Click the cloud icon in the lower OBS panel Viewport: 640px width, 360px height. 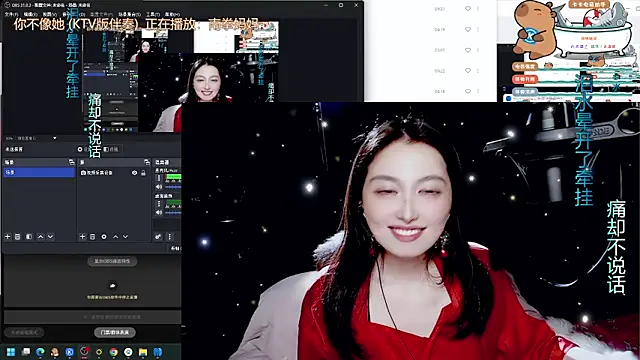[x=112, y=286]
